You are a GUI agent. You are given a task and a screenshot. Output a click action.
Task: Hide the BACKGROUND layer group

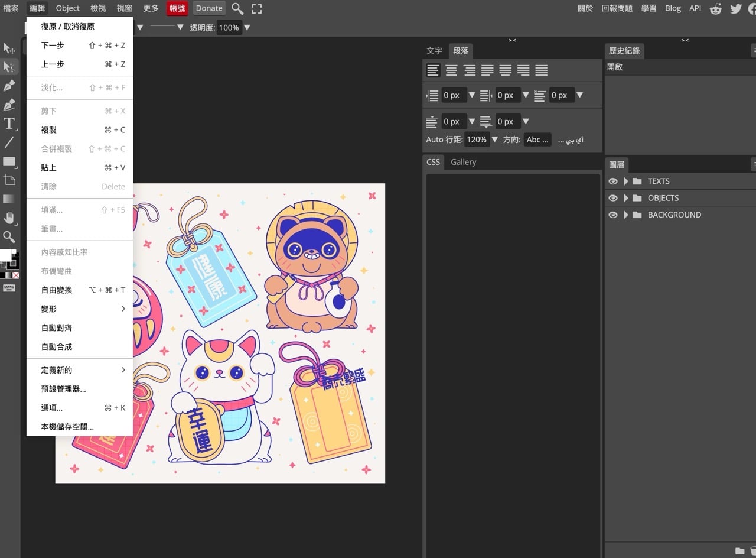coord(613,215)
